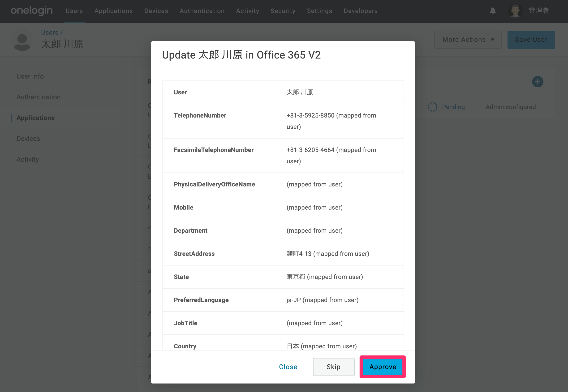Viewport: 568px width, 392px height.
Task: Select the Devices sidebar tab
Action: tap(28, 139)
